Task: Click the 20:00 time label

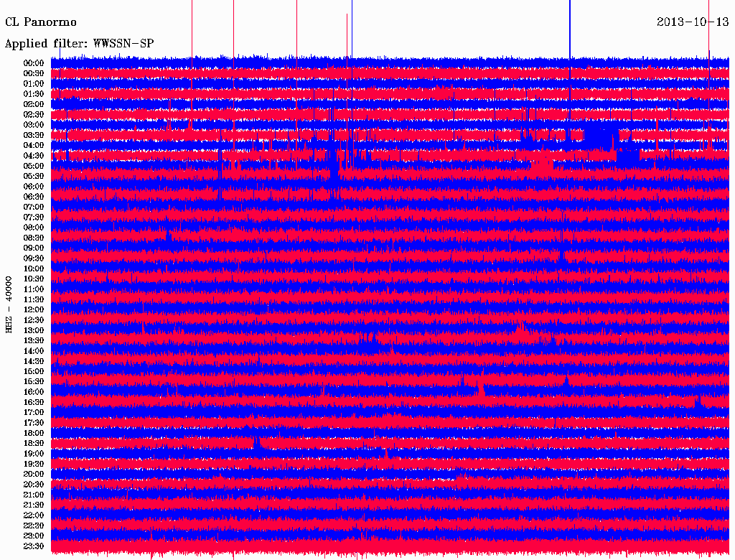Action: pos(33,474)
